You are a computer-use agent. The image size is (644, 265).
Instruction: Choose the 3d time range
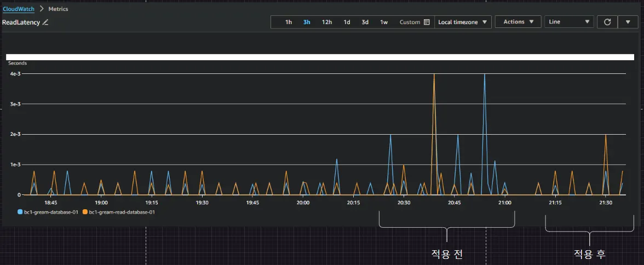[365, 22]
